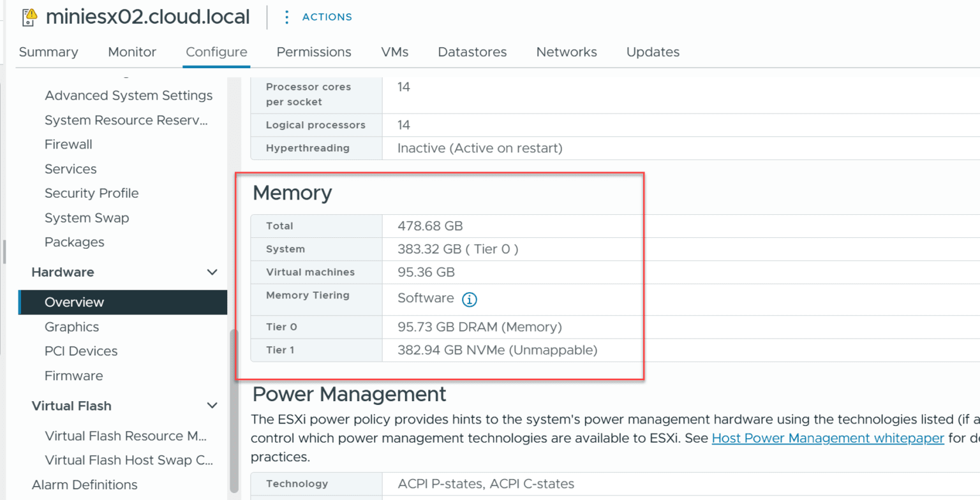Open the Monitor tab
980x500 pixels.
pyautogui.click(x=131, y=52)
